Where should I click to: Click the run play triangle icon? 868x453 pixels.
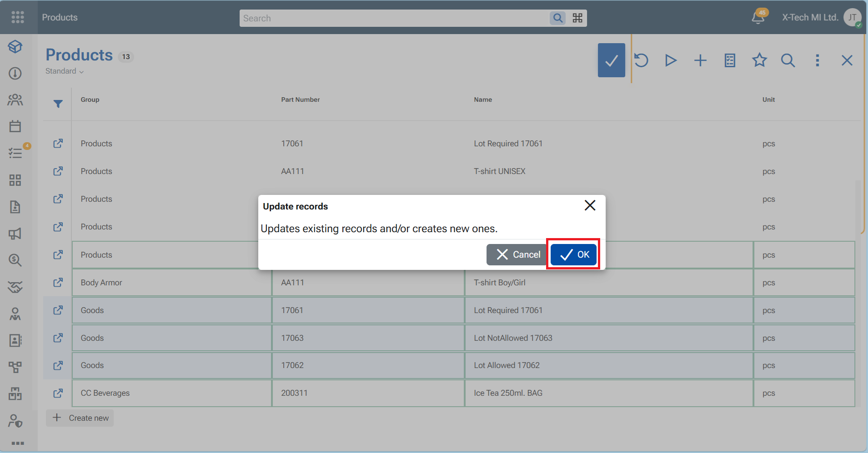pos(671,60)
